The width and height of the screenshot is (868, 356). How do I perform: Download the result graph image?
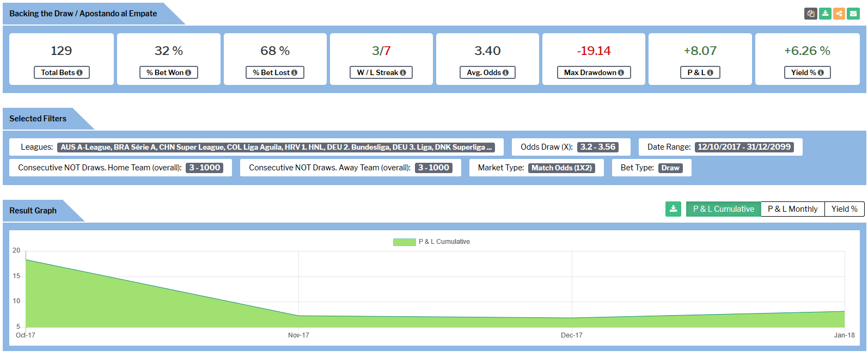pos(673,209)
